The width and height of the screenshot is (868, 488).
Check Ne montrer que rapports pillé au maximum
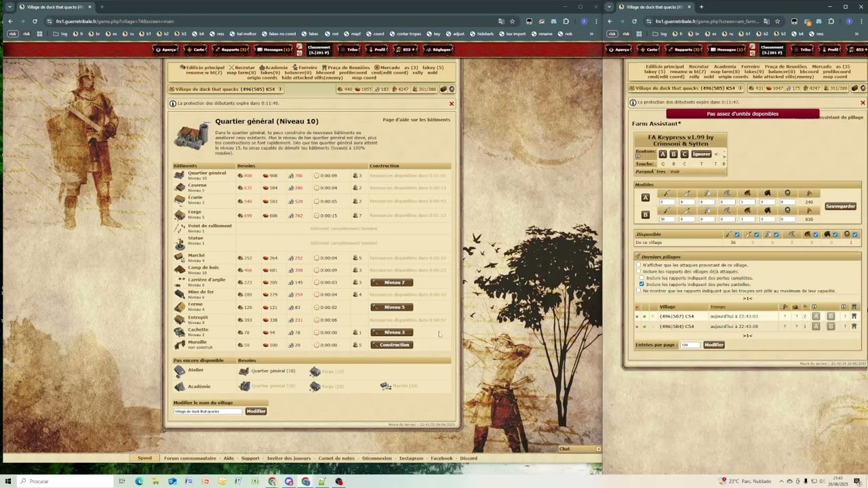639,291
